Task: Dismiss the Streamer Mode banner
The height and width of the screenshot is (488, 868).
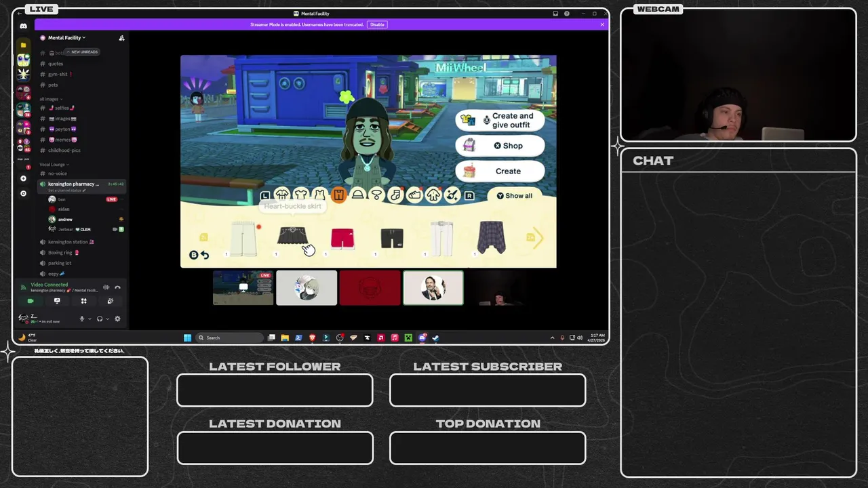Action: click(602, 24)
